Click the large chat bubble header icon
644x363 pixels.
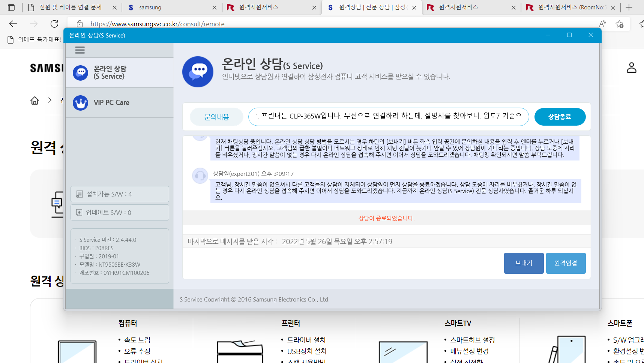198,72
